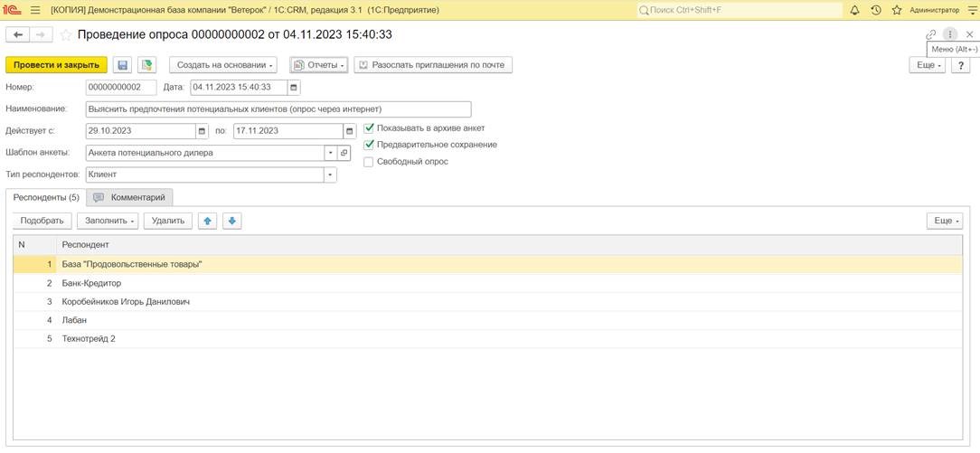The width and height of the screenshot is (980, 453).
Task: Open calendar for the Дата field
Action: (295, 88)
